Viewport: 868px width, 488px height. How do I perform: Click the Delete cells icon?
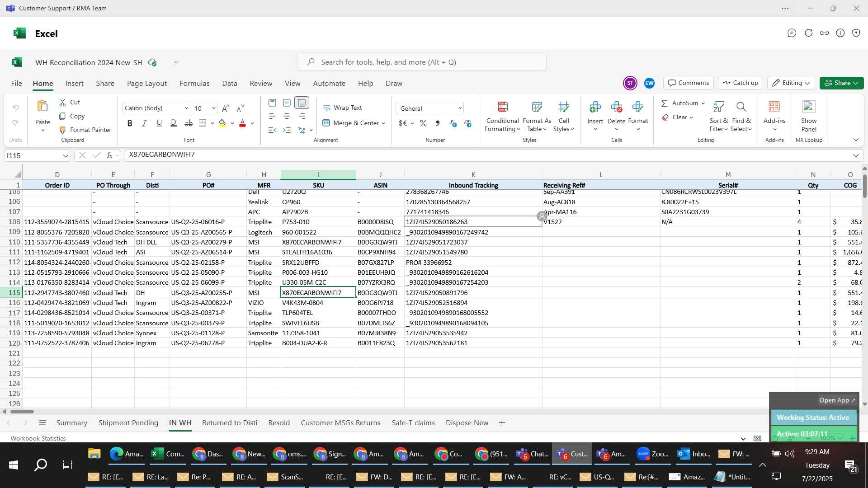616,107
